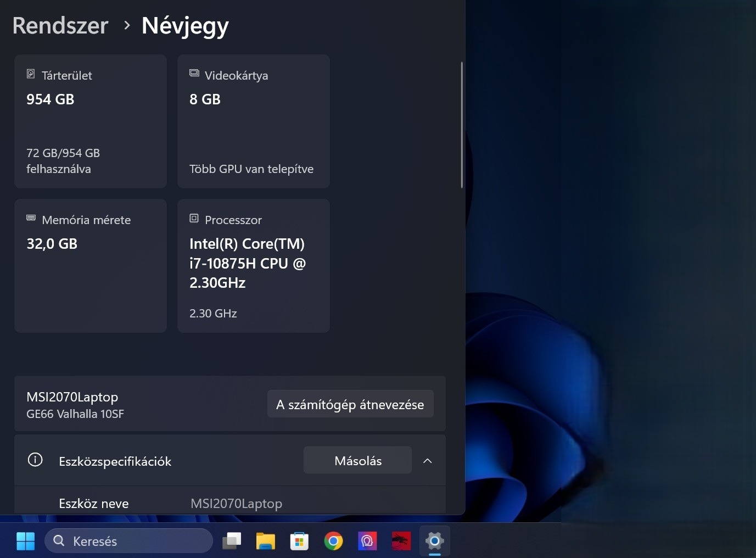
Task: Click the Memória mérete RAM icon
Action: click(31, 218)
